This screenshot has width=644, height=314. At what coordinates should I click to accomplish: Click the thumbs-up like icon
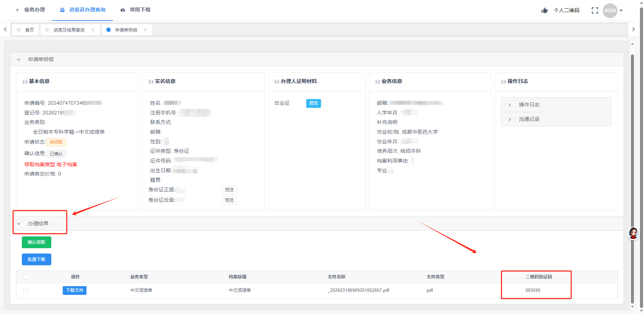point(544,10)
